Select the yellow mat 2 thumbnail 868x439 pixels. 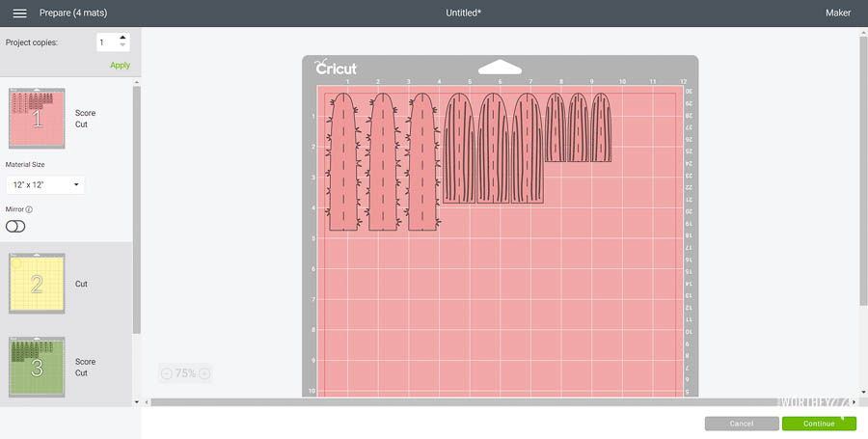[37, 284]
